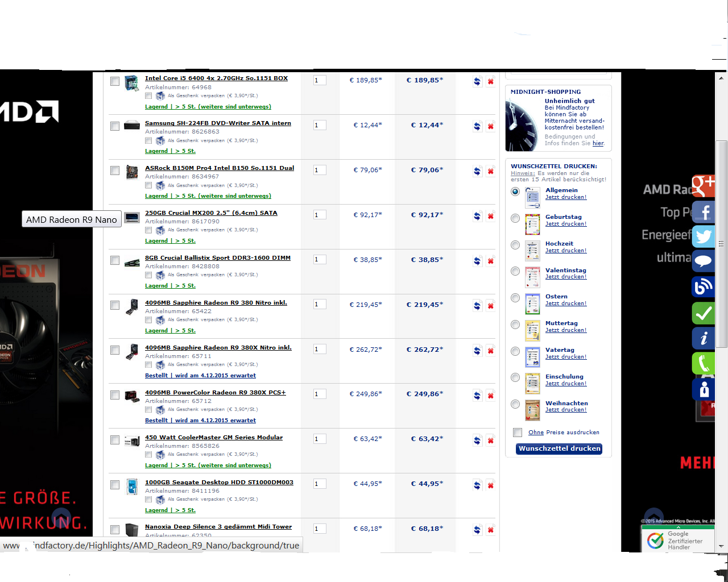The width and height of the screenshot is (728, 582).
Task: Tick the Samsung DVD-Writer row checkbox
Action: point(115,126)
